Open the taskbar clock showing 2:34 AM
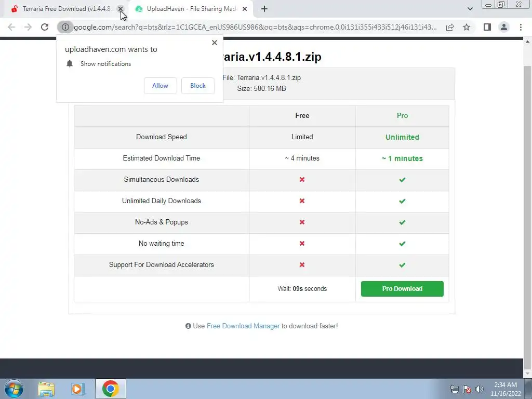The width and height of the screenshot is (532, 399). (x=506, y=389)
